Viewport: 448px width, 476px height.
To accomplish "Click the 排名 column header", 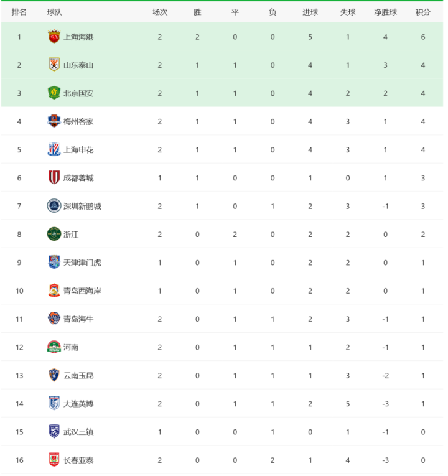I will (x=19, y=12).
